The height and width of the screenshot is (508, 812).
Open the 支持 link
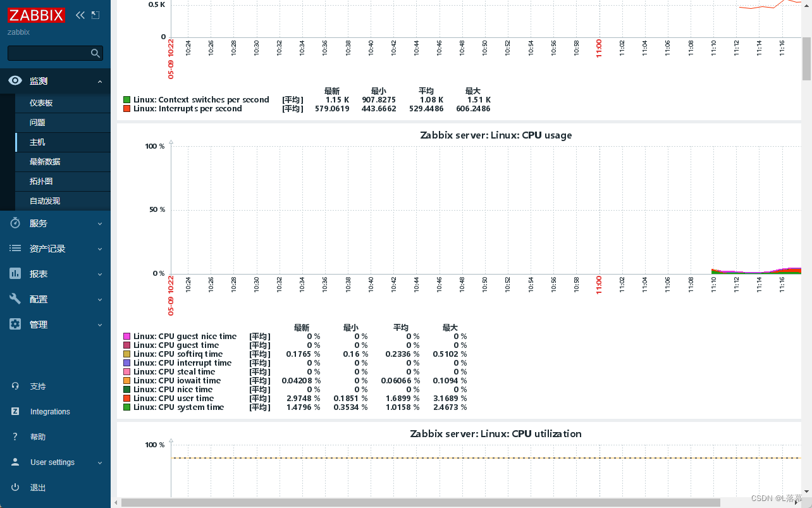click(x=38, y=387)
